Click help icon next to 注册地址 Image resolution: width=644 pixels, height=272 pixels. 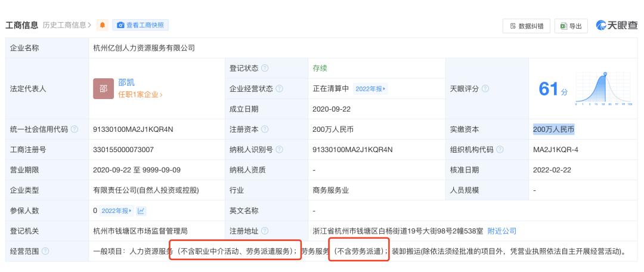pyautogui.click(x=265, y=231)
